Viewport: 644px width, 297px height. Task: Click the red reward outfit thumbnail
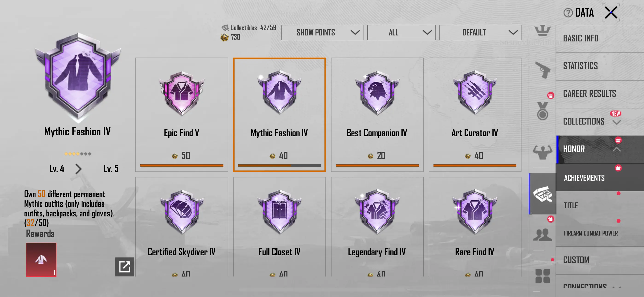tap(41, 260)
